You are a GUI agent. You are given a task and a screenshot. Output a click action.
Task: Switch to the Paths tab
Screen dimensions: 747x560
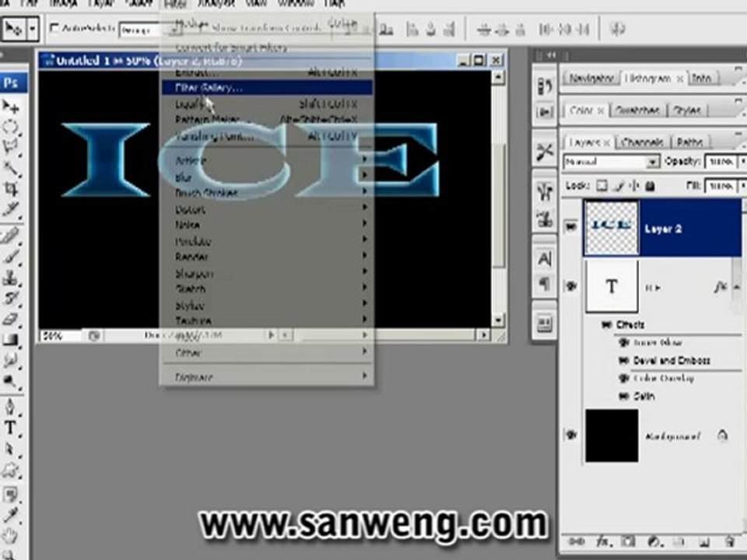[690, 142]
